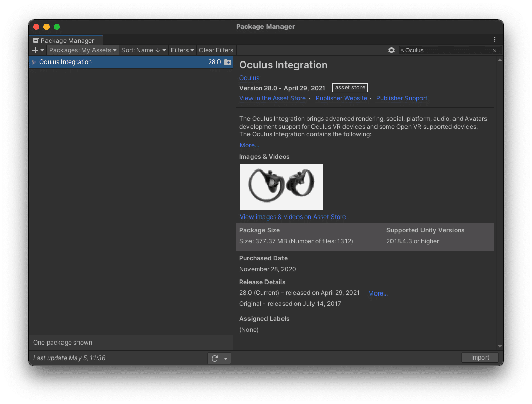This screenshot has height=404, width=532.
Task: Click into the Oculus search field
Action: pyautogui.click(x=447, y=51)
